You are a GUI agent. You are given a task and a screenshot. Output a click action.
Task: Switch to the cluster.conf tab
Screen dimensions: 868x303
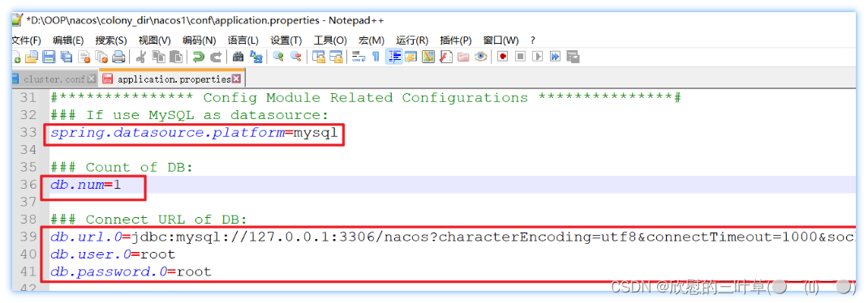click(x=54, y=79)
